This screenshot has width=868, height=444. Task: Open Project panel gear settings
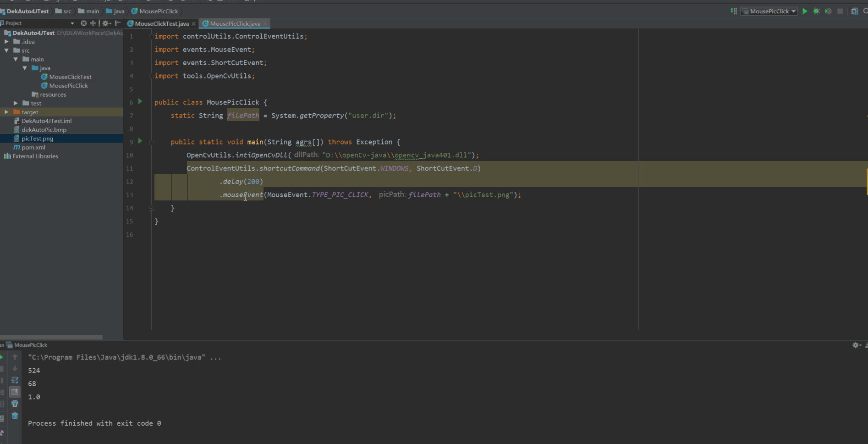(x=106, y=23)
